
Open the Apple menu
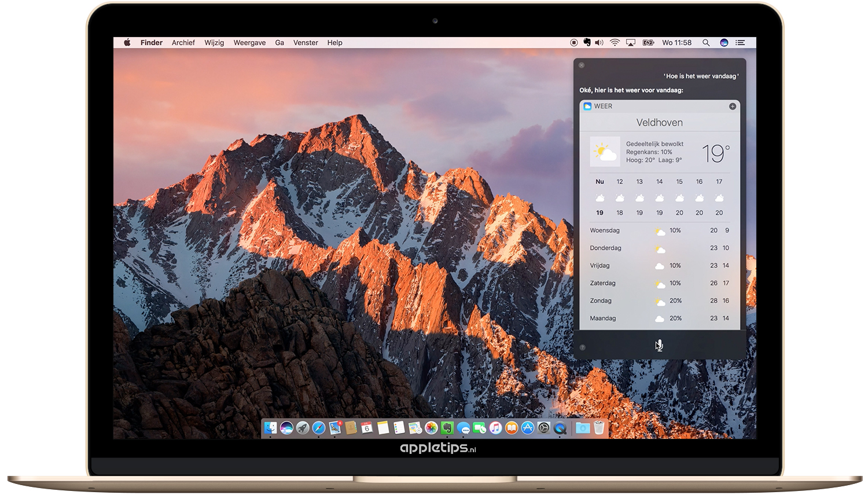[127, 43]
